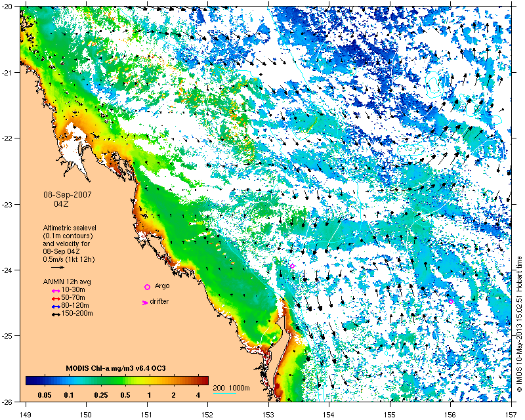Click the magenta 10-30m arrow symbol
Viewport: 525px width, 420px height.
coord(56,291)
